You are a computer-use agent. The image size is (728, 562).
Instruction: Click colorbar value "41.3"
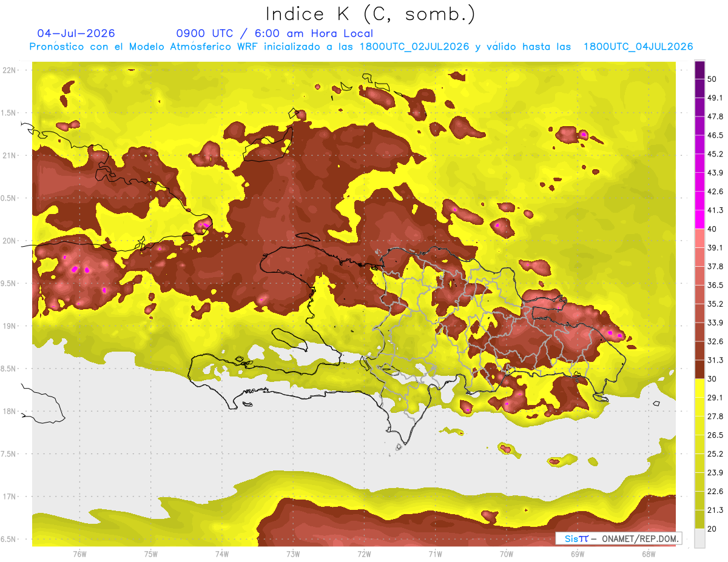pyautogui.click(x=715, y=210)
